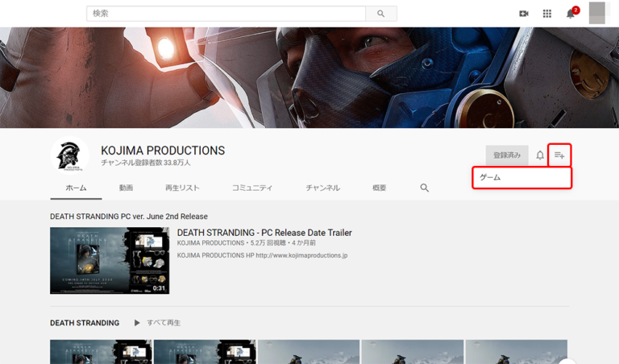Go to the コミュニティ tab

click(252, 188)
